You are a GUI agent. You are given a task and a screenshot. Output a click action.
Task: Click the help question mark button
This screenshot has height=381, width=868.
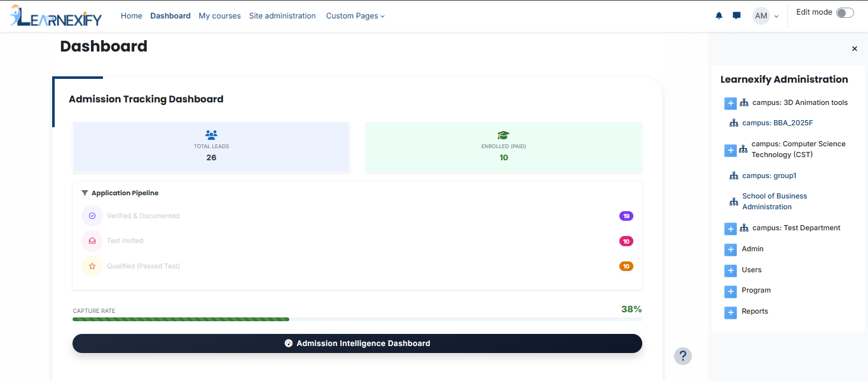[x=683, y=356]
